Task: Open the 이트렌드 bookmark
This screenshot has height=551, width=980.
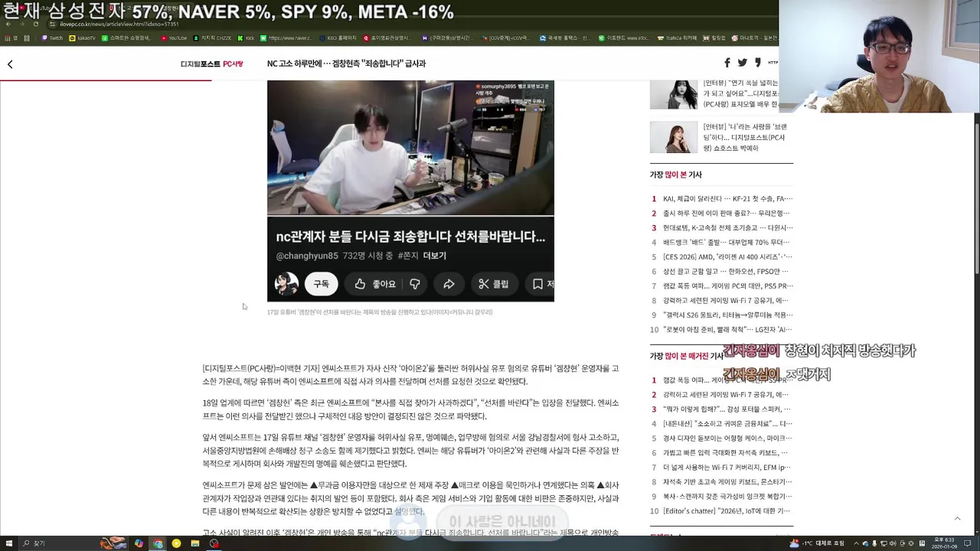Action: [623, 37]
